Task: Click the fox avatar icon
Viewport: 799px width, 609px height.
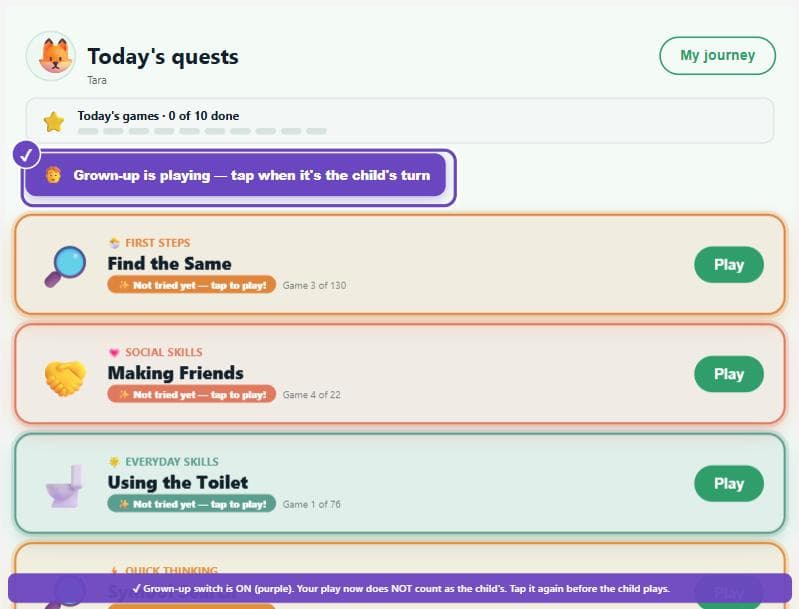Action: coord(51,56)
